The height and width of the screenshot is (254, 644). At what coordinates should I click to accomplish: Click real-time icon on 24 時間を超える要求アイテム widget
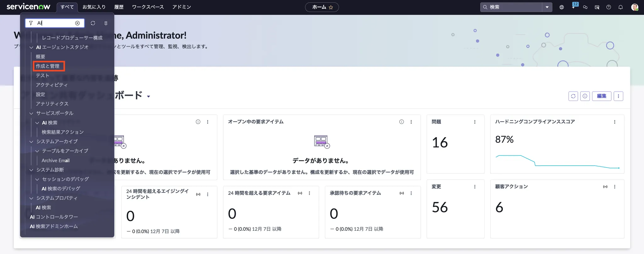300,193
